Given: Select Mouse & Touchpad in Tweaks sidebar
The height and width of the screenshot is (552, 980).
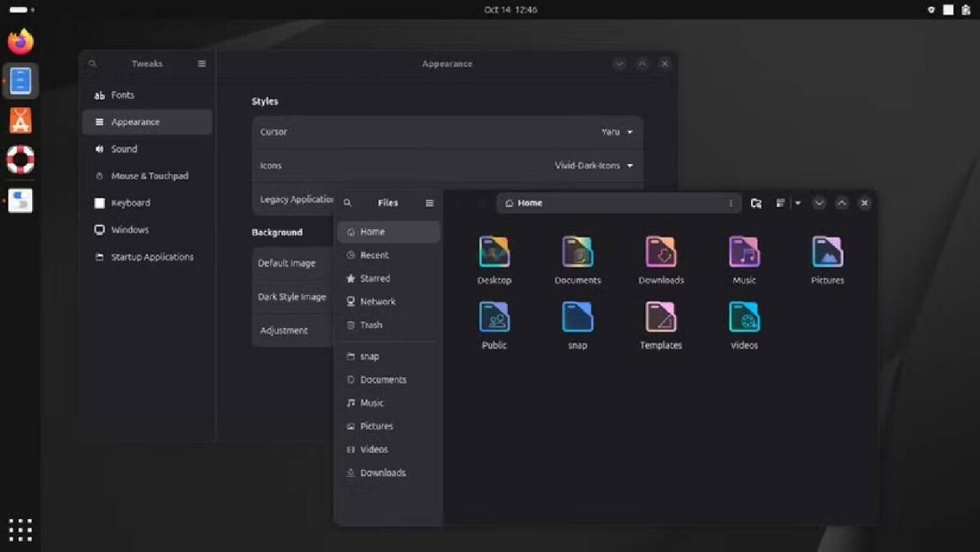Looking at the screenshot, I should 147,176.
